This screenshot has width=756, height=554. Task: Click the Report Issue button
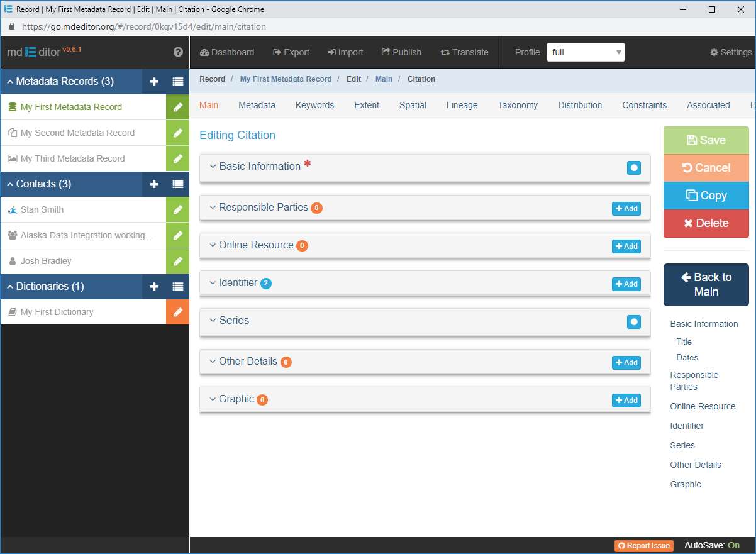644,546
